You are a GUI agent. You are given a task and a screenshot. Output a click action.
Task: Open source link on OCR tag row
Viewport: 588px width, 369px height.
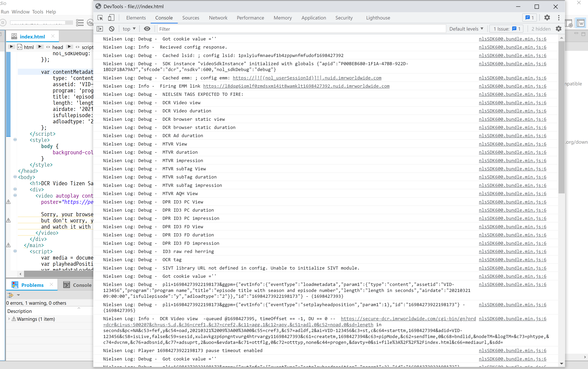click(512, 260)
